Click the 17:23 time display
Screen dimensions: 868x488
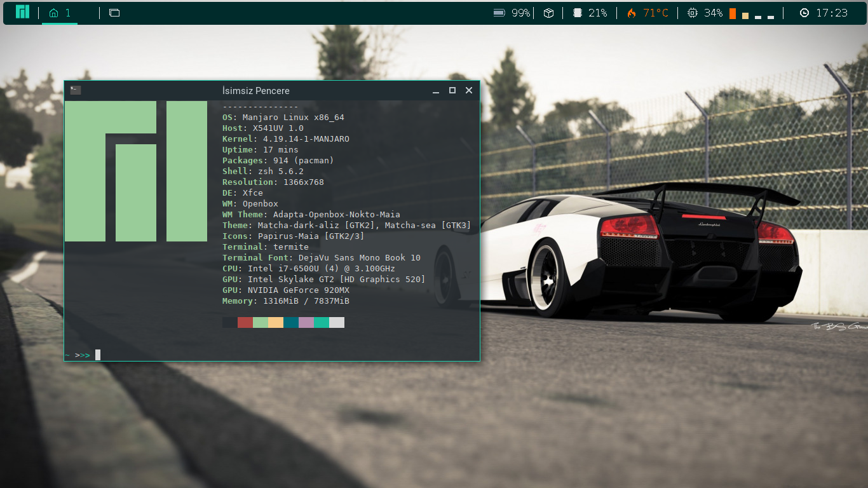click(x=832, y=13)
